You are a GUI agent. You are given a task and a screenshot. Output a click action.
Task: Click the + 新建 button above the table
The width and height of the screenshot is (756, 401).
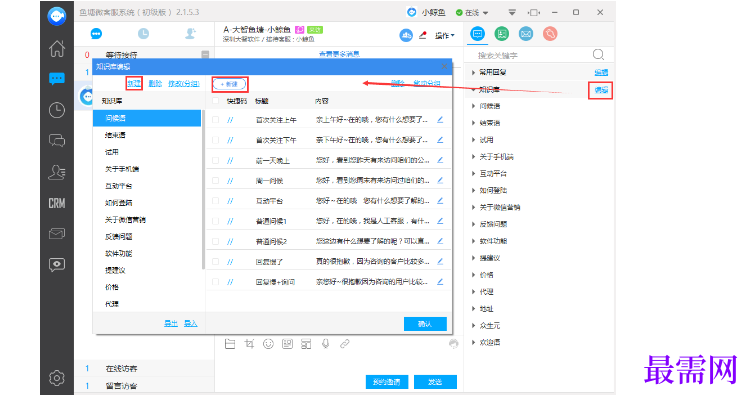[230, 84]
